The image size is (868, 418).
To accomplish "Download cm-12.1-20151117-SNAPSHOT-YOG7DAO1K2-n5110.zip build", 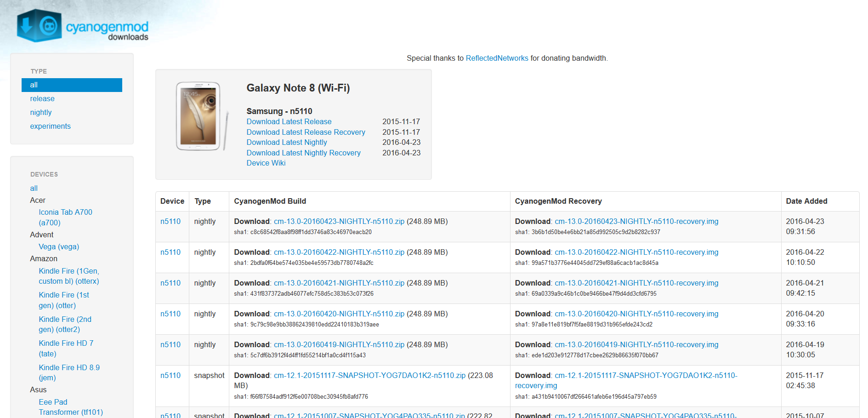I will 370,376.
